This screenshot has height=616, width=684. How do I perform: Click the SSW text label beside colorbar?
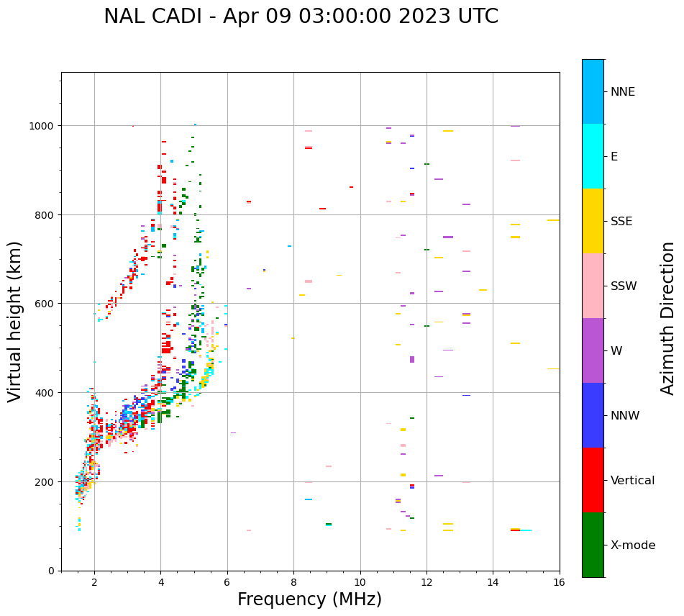click(624, 286)
